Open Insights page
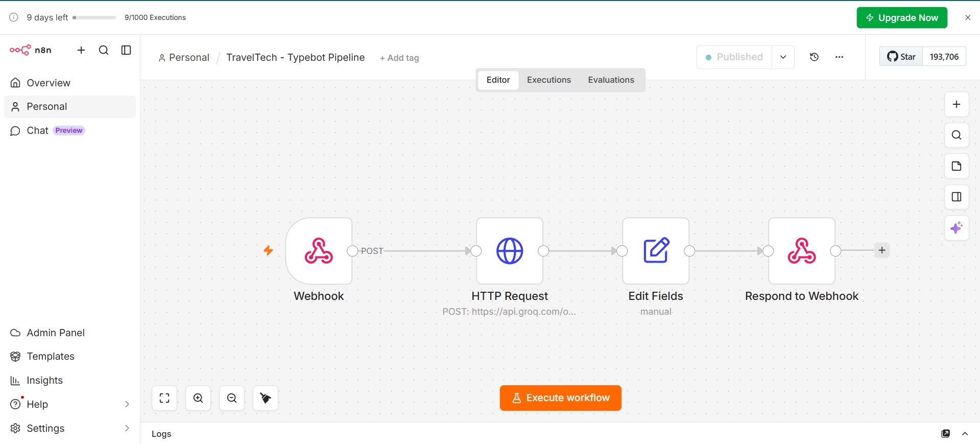 pyautogui.click(x=70, y=381)
